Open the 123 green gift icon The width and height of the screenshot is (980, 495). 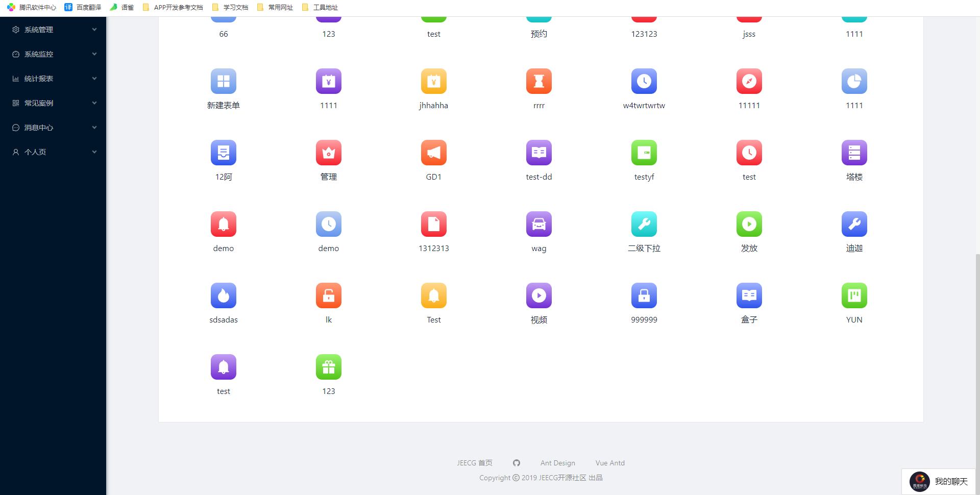329,367
